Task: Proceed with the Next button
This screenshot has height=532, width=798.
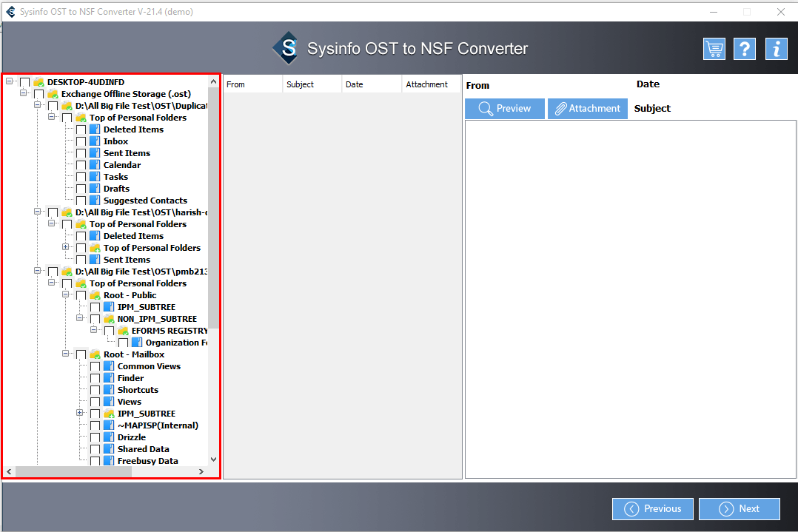Action: 740,509
